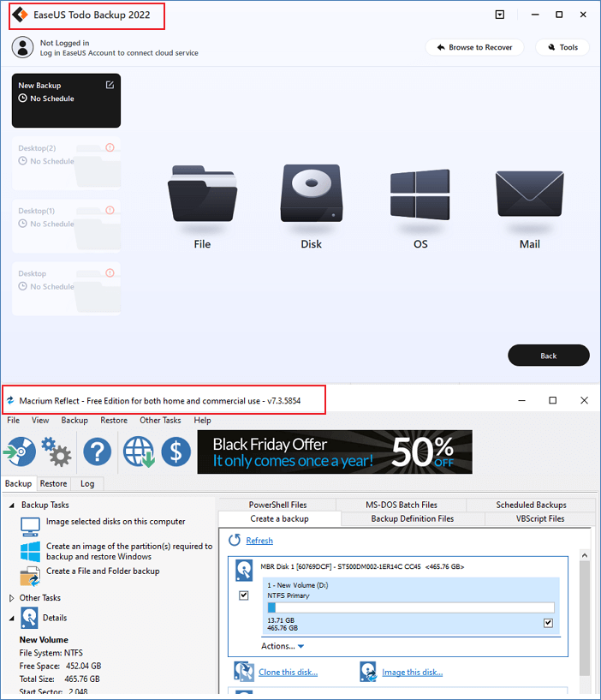
Task: Switch to the Restore tab in Macrium
Action: coord(53,483)
